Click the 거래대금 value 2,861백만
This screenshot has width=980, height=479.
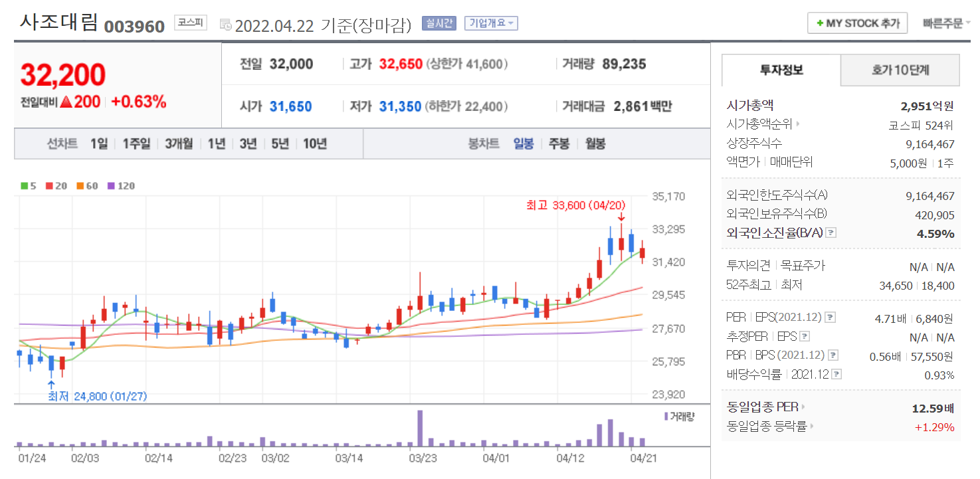click(x=642, y=106)
